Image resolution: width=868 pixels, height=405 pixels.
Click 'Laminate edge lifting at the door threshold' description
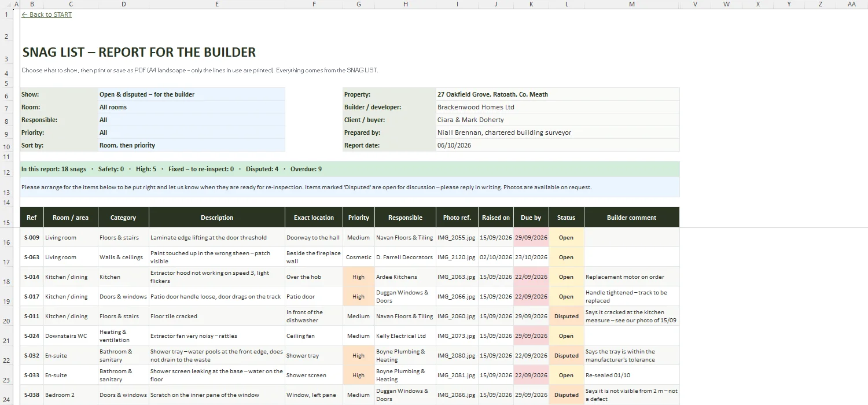pyautogui.click(x=217, y=237)
